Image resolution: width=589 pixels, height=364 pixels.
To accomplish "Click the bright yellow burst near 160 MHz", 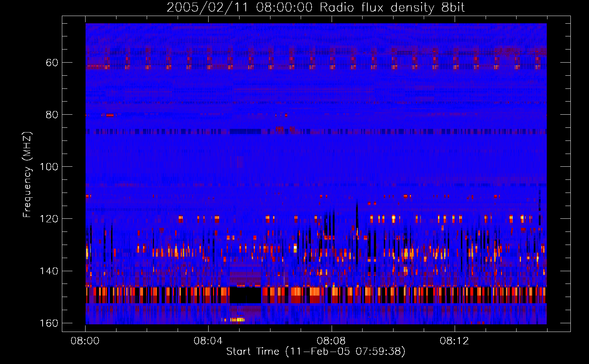I will coord(237,320).
